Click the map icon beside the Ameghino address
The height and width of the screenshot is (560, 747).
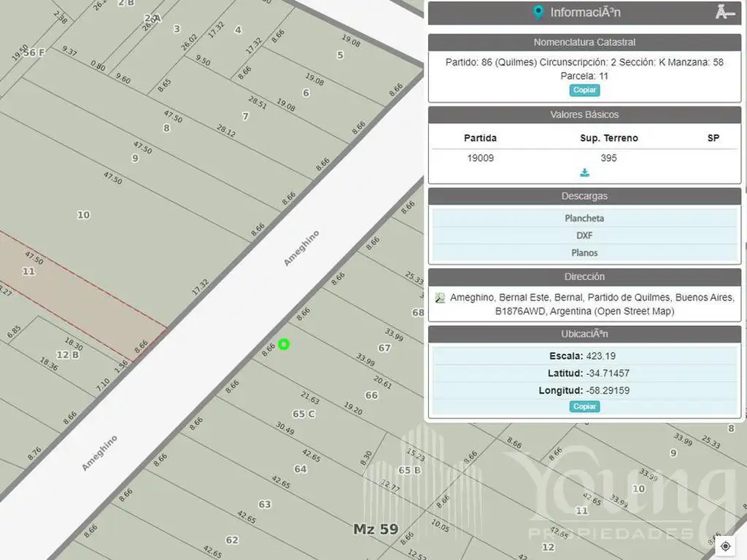440,297
